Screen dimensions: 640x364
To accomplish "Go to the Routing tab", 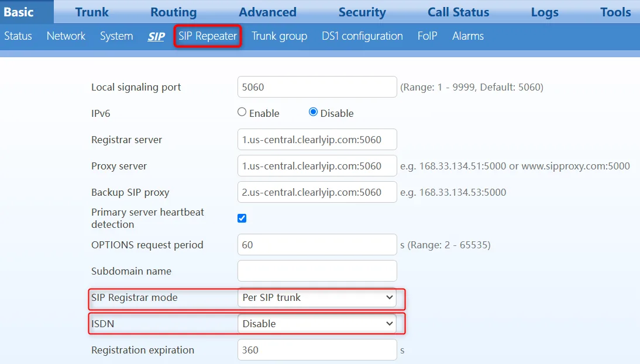I will pyautogui.click(x=174, y=12).
